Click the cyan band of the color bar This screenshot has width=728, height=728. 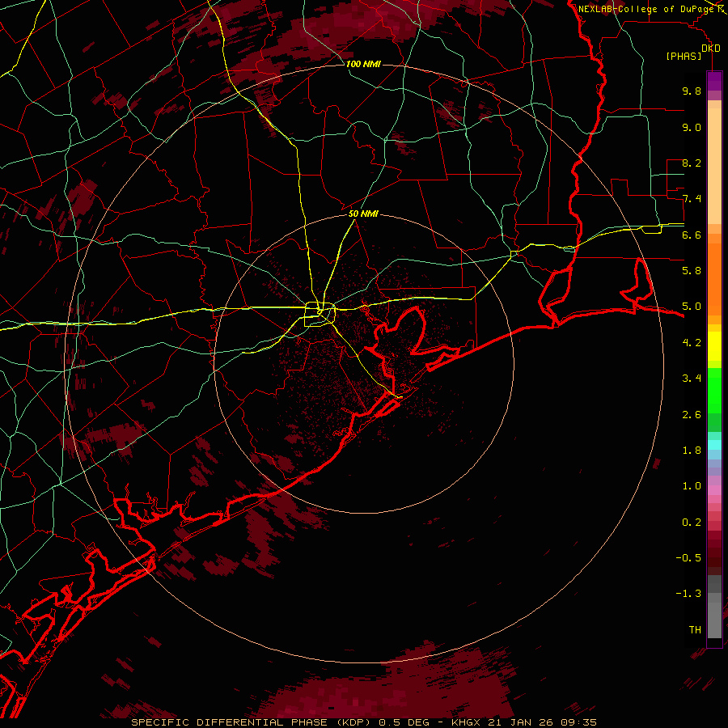point(714,445)
